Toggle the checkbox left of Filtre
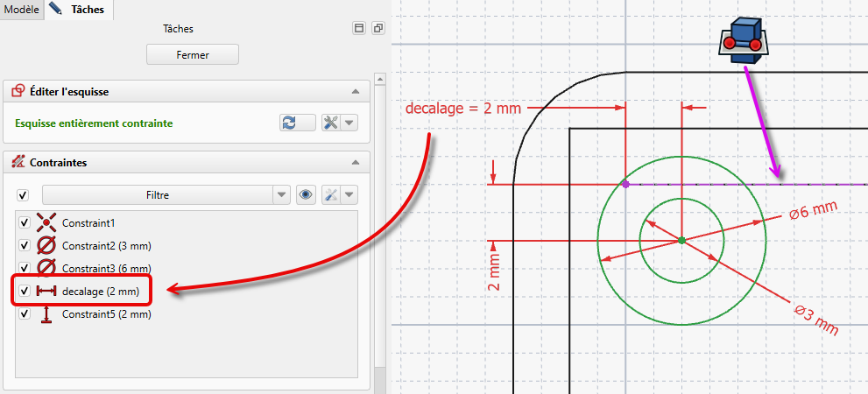868x394 pixels. (x=23, y=194)
